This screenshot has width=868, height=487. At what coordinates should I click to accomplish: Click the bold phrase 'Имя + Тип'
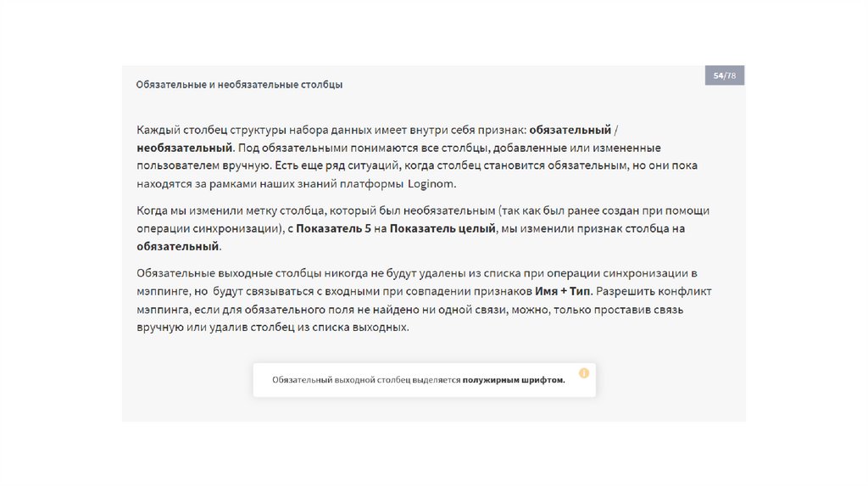click(563, 291)
